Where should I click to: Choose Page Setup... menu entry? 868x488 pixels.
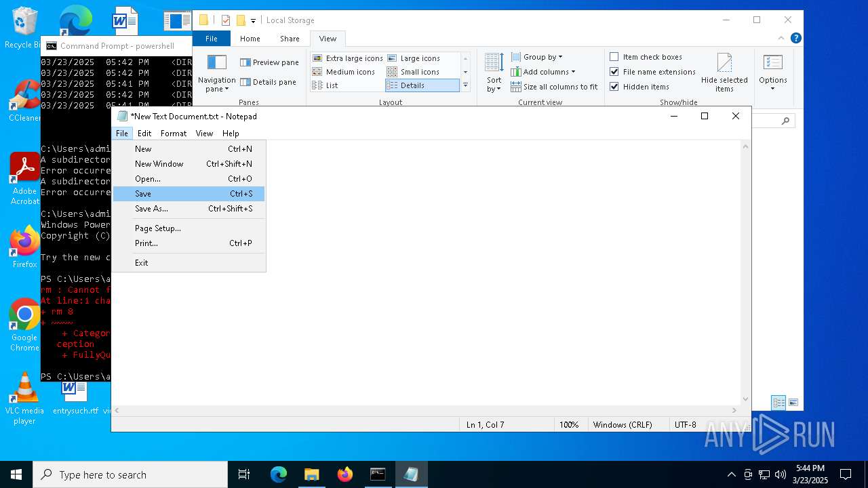pos(189,228)
